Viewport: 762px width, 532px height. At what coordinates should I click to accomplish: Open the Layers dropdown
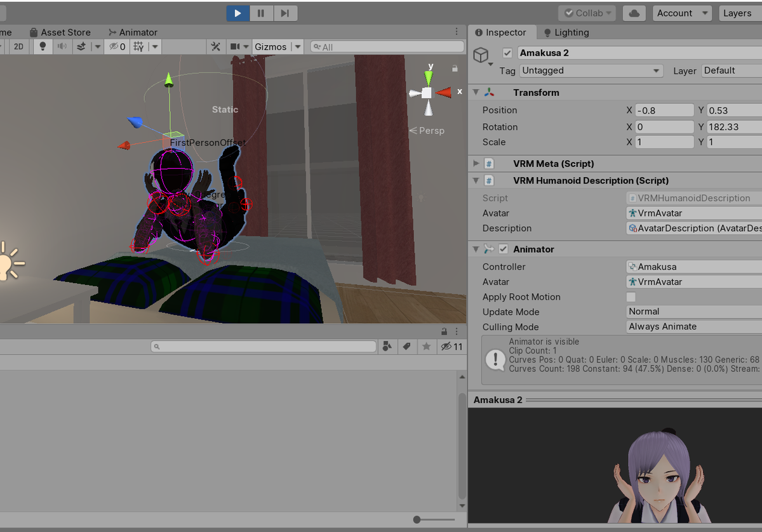[x=740, y=13]
